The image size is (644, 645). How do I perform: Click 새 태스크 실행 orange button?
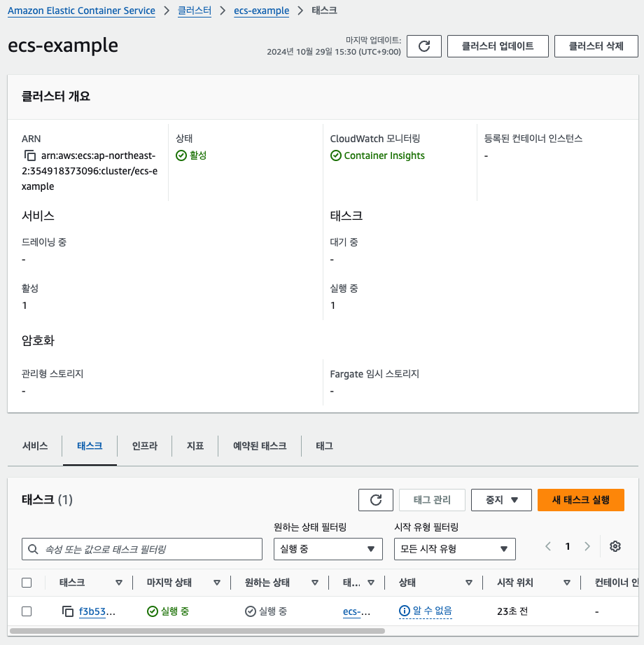(581, 500)
